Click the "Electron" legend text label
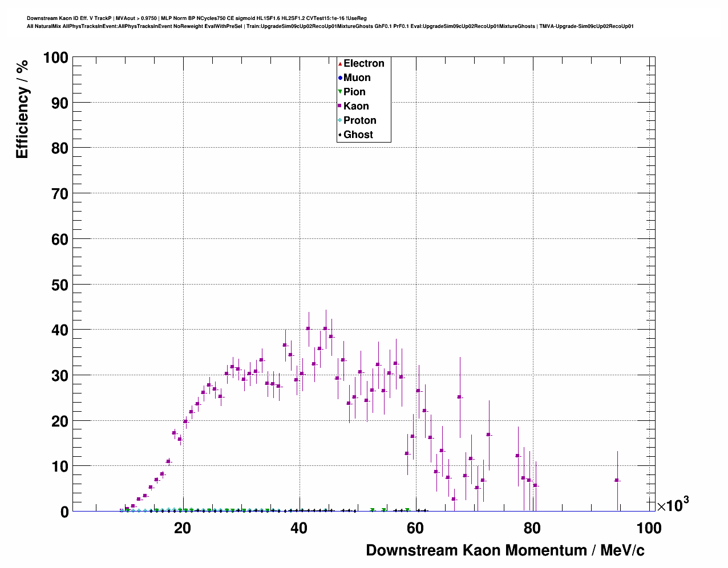Image resolution: width=728 pixels, height=568 pixels. (x=363, y=63)
